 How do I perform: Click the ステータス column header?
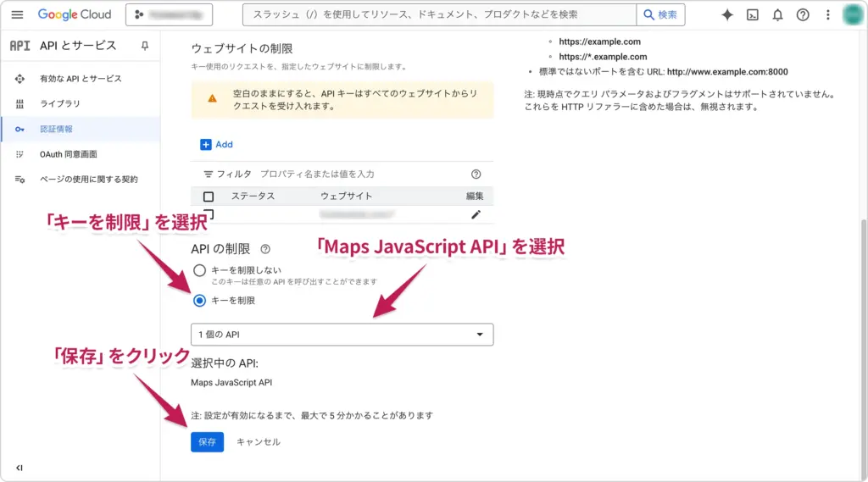pos(253,197)
